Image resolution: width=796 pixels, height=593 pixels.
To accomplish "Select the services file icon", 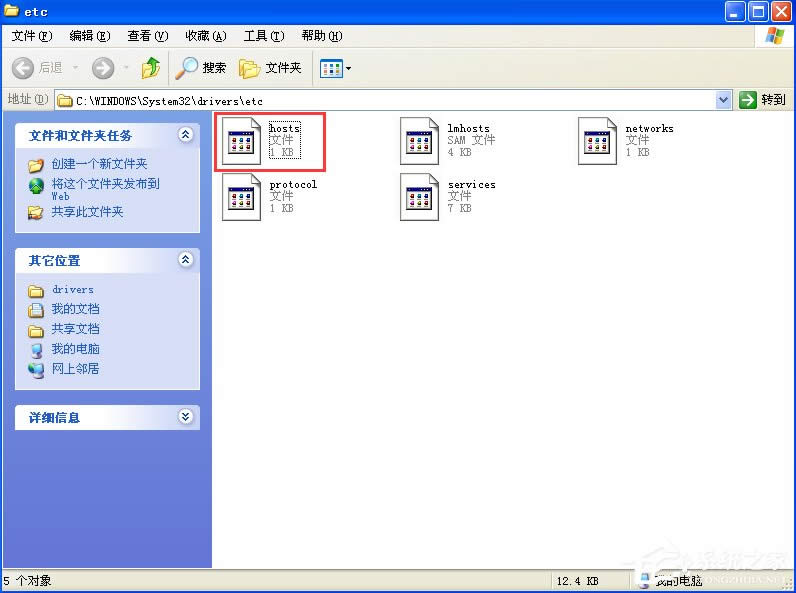I will [x=419, y=197].
